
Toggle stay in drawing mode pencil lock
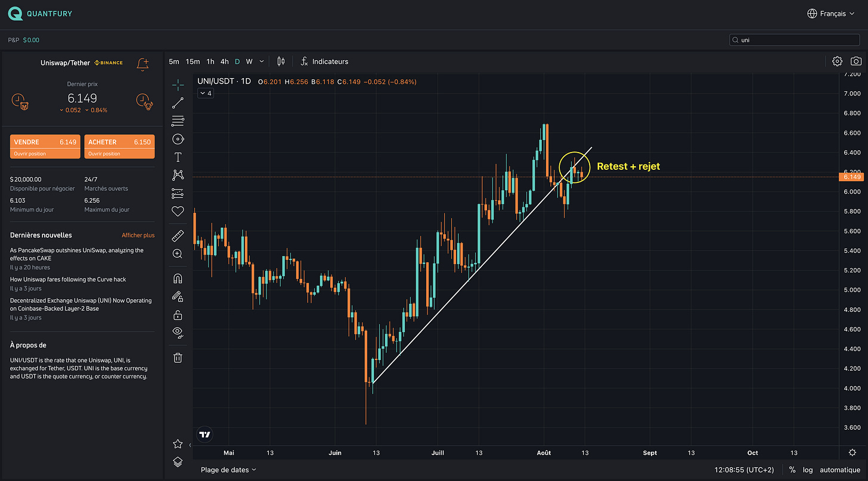[x=178, y=296]
